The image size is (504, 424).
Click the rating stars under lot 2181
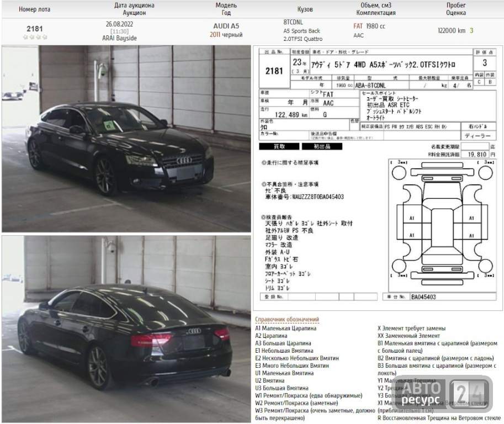point(35,38)
